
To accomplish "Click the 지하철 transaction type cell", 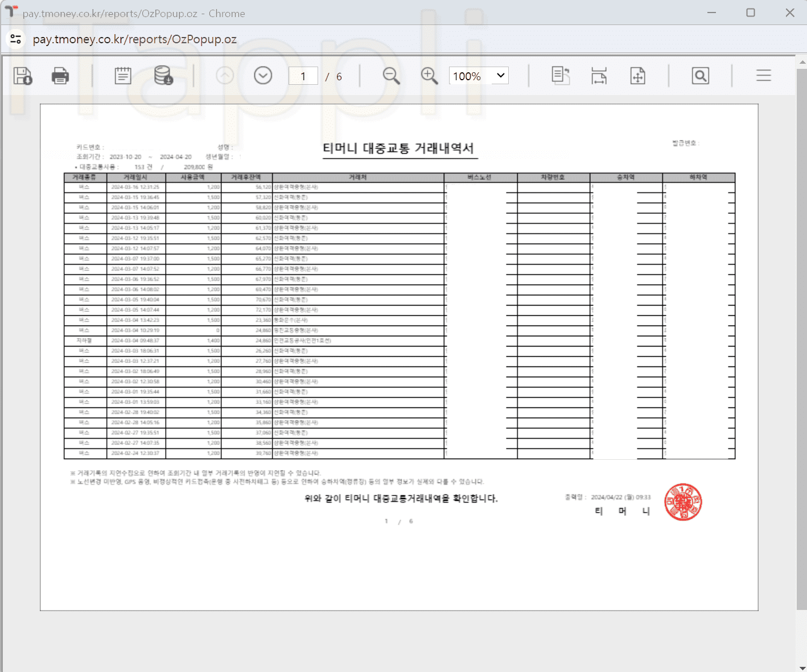I will [84, 341].
